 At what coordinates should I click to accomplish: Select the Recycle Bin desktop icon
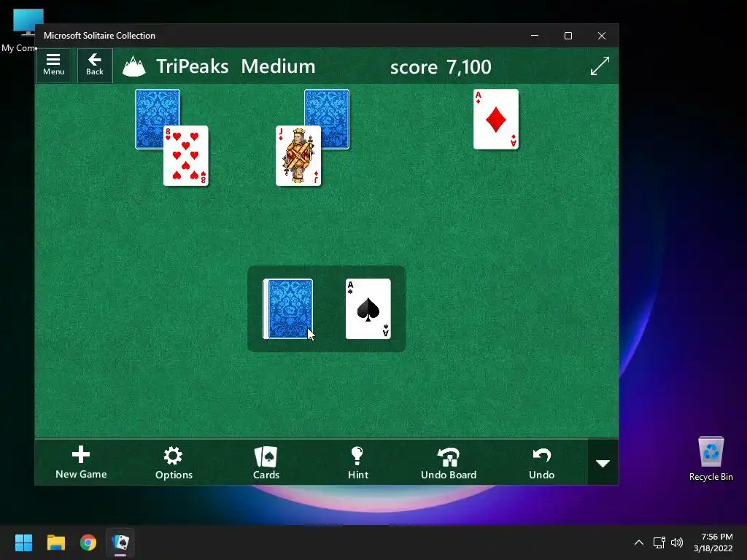tap(711, 459)
